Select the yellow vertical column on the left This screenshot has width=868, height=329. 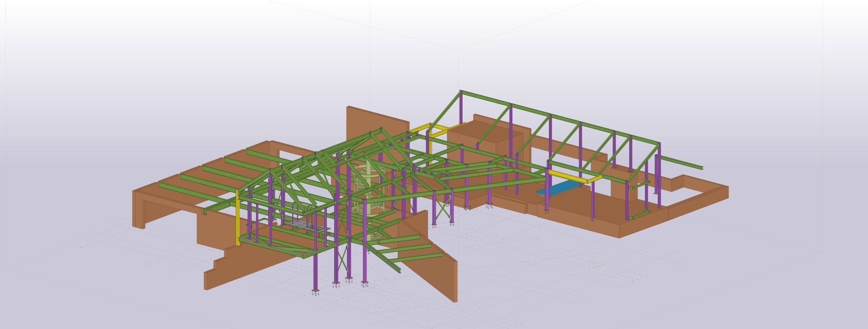pyautogui.click(x=238, y=221)
